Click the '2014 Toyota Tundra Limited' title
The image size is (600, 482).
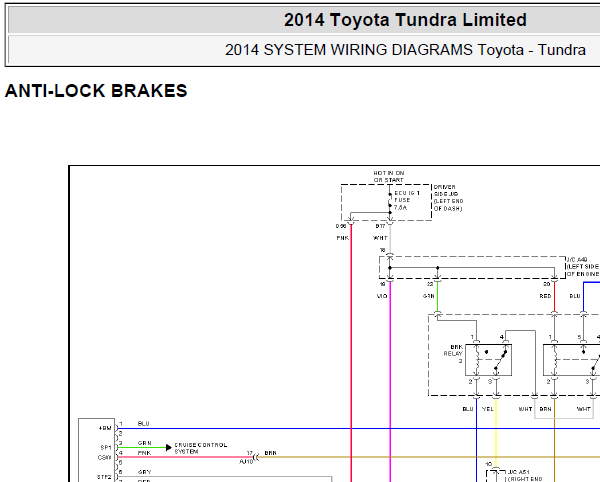(405, 20)
